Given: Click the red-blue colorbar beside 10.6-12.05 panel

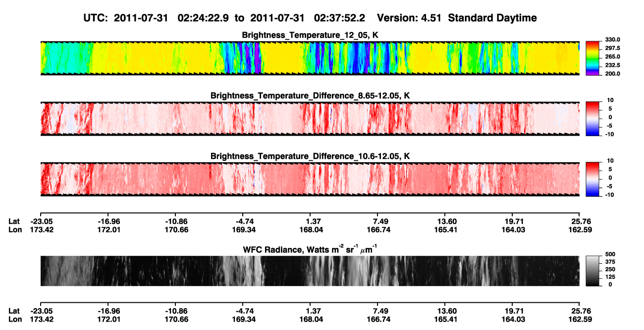Looking at the screenshot, I should 592,180.
